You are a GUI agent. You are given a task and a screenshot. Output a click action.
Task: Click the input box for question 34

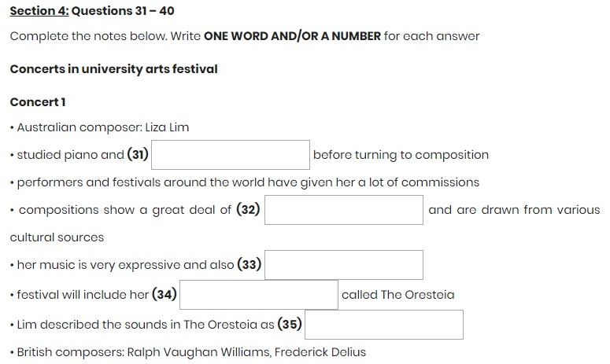tap(259, 295)
